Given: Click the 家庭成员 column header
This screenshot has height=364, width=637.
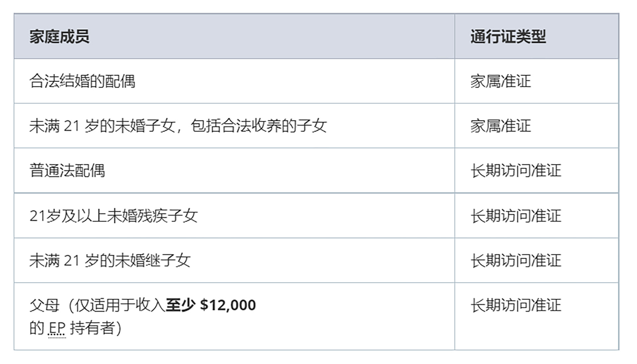Looking at the screenshot, I should point(59,36).
